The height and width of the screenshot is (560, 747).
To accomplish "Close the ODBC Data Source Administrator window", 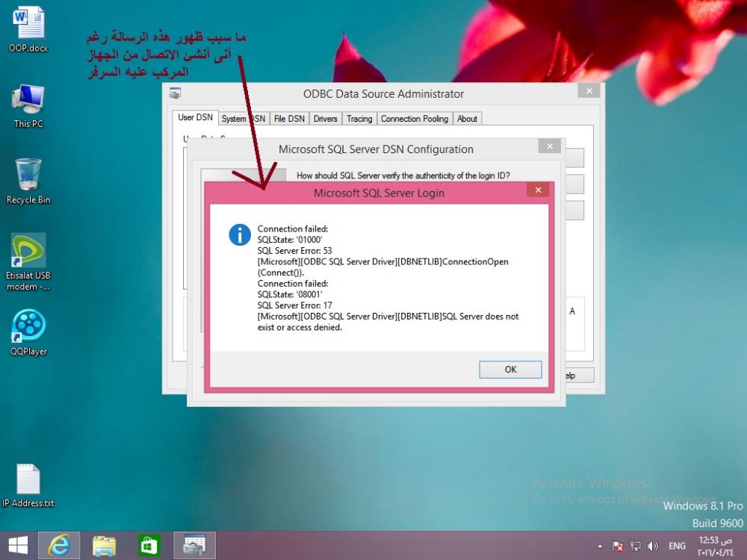I will pyautogui.click(x=589, y=90).
